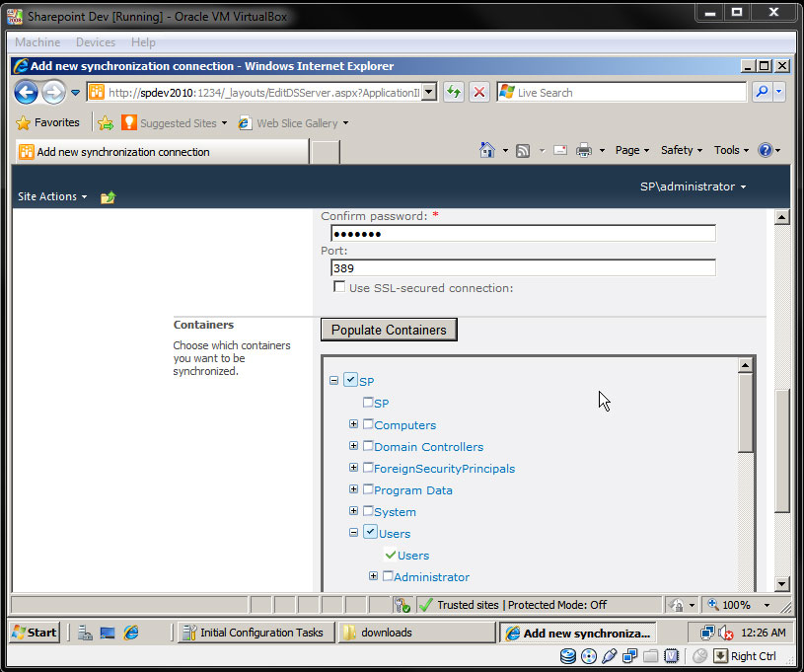
Task: Click VirtualBox optical disk status icon
Action: (x=589, y=656)
